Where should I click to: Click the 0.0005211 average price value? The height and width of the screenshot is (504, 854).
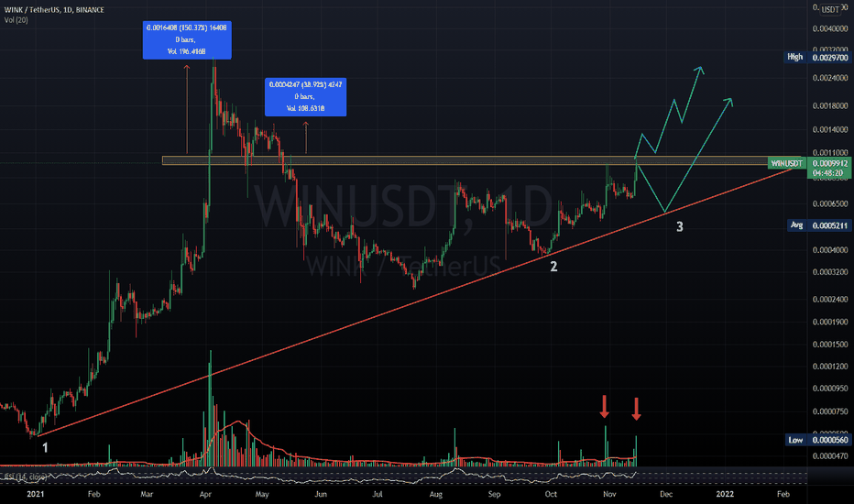point(830,225)
